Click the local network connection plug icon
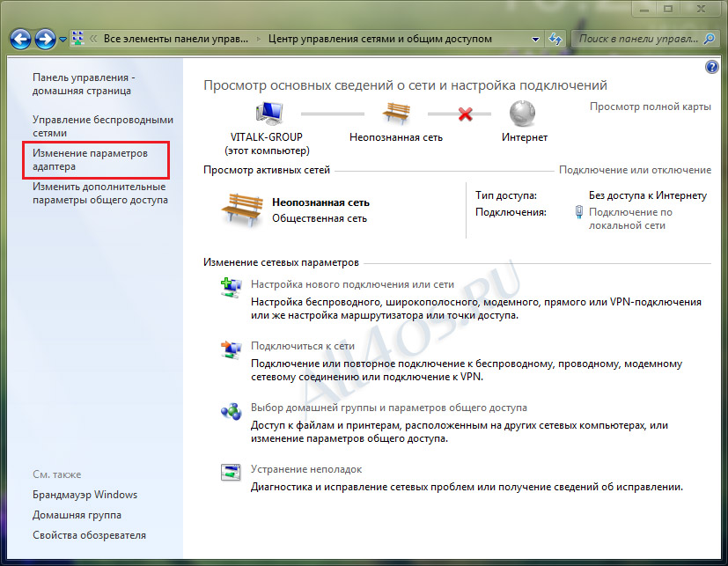728x566 pixels. coord(579,212)
